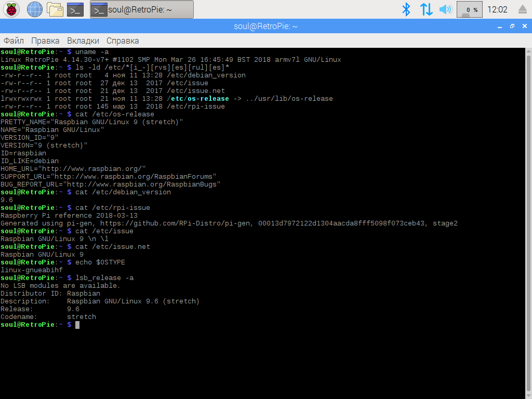Click the highlighted /etc/os-release symlink text

(x=198, y=99)
